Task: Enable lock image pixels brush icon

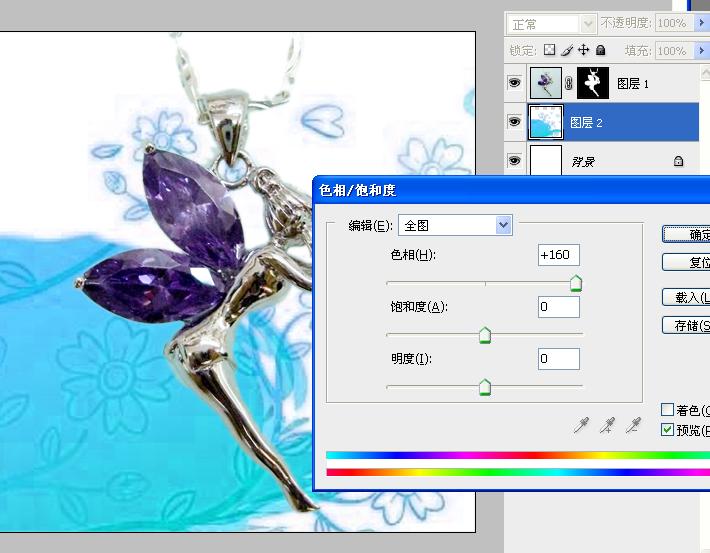Action: pyautogui.click(x=567, y=50)
